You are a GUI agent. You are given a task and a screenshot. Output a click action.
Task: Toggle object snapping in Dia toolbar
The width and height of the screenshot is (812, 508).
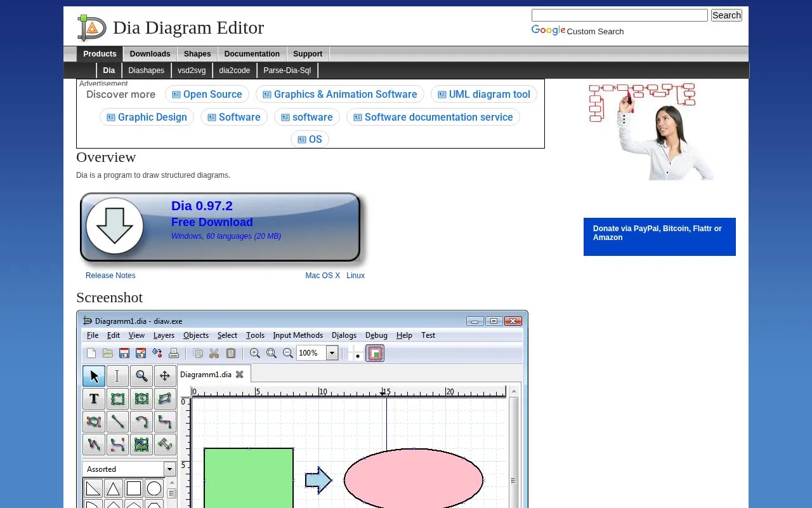[375, 353]
